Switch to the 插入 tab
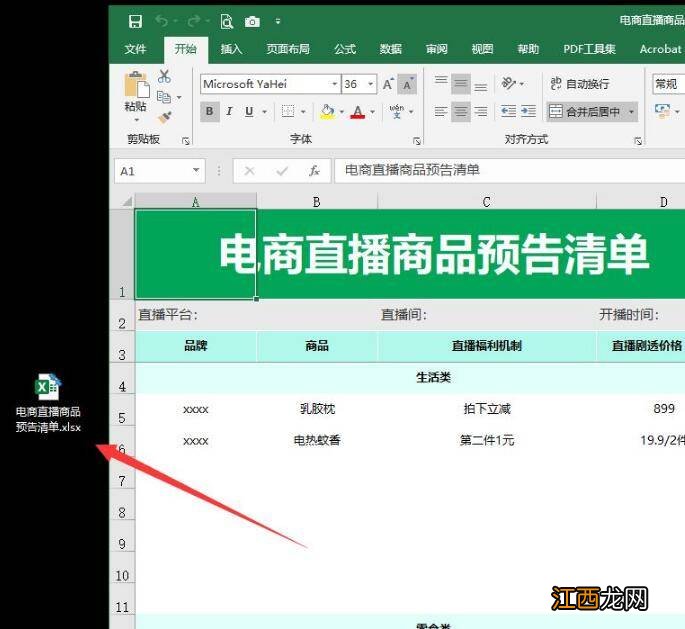685x629 pixels. [231, 49]
